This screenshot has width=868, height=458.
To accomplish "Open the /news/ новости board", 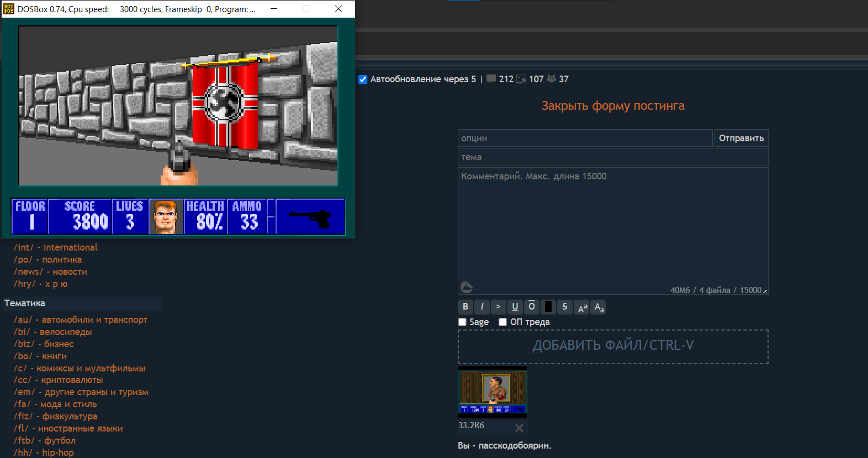I will click(51, 271).
